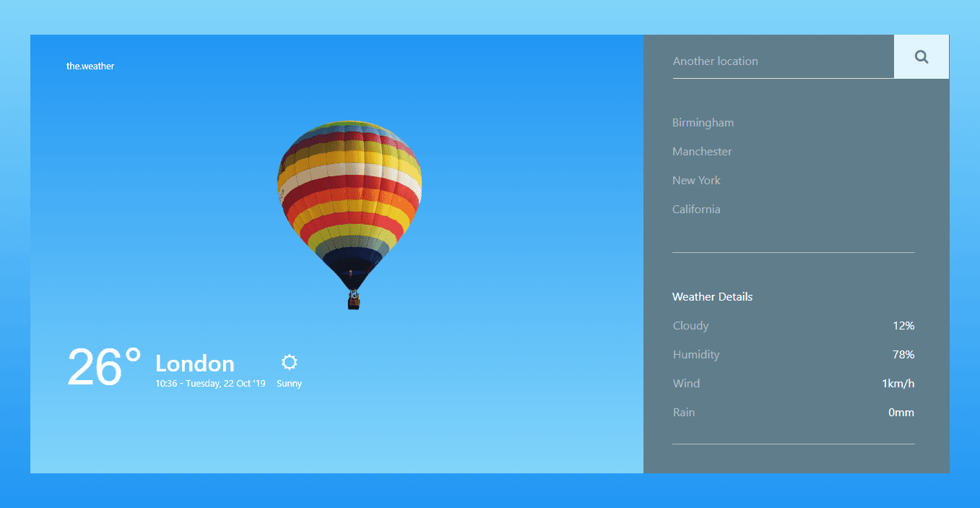Click the 26° temperature reading
Viewport: 980px width, 508px height.
tap(103, 367)
